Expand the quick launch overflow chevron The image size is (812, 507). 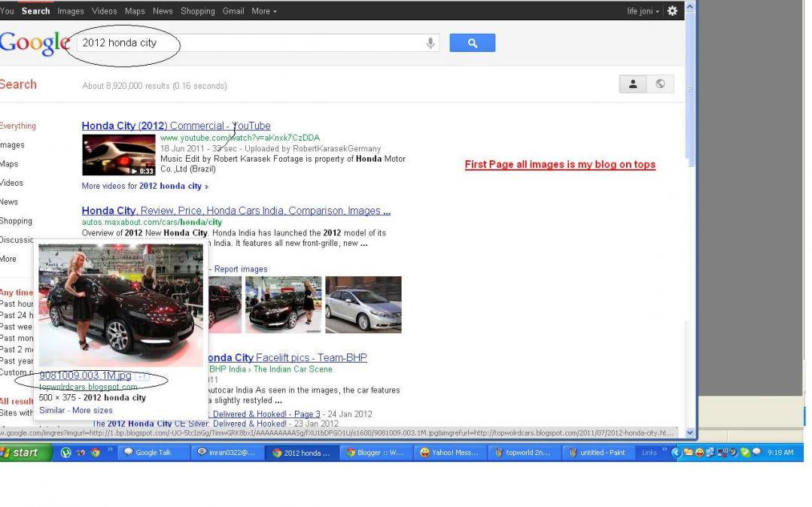(110, 450)
